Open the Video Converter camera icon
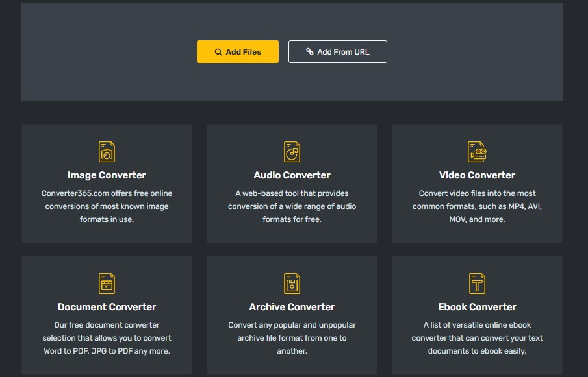Image resolution: width=588 pixels, height=377 pixels. pyautogui.click(x=477, y=152)
